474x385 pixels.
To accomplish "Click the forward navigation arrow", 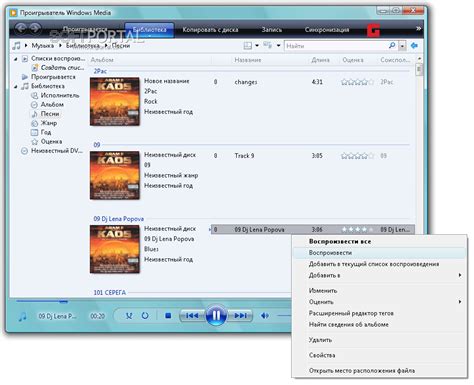I will click(x=35, y=28).
